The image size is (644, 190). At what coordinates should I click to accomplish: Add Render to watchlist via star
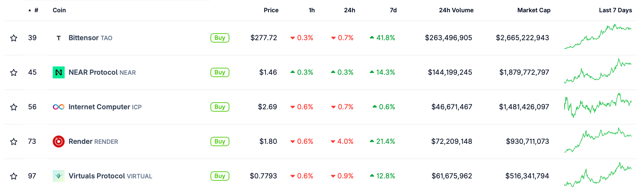click(x=14, y=142)
